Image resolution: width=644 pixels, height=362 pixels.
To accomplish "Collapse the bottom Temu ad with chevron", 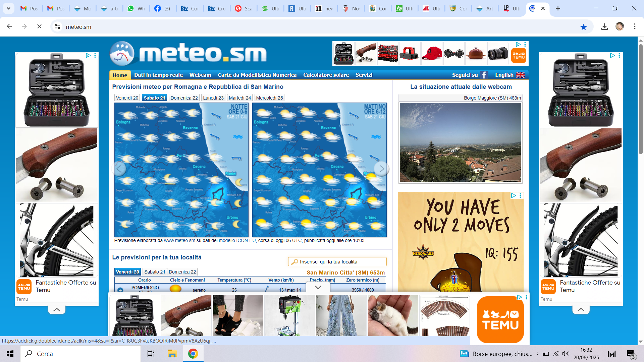I will (x=318, y=287).
